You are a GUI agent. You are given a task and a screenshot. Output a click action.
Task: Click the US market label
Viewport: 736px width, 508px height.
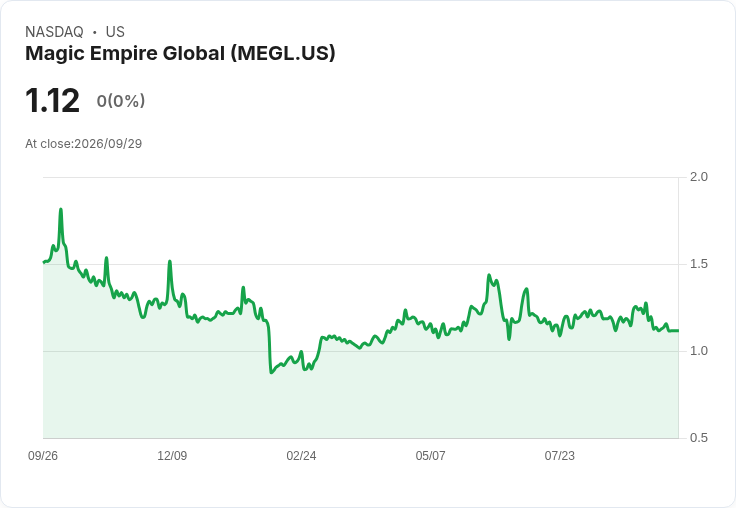point(115,32)
